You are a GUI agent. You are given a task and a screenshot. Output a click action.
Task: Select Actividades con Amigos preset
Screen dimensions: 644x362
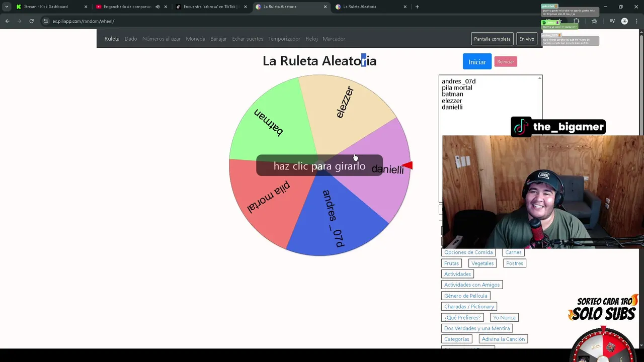pos(472,285)
